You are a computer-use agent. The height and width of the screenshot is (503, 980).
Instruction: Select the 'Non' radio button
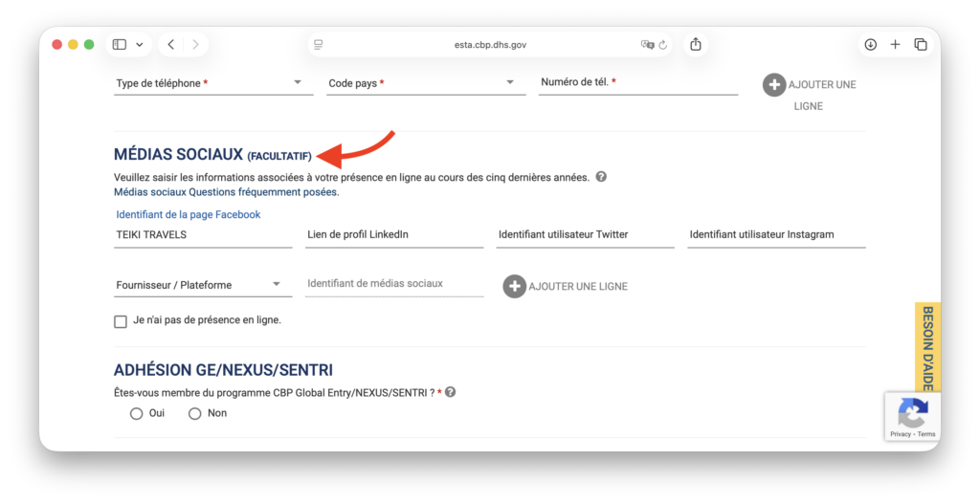coord(195,413)
